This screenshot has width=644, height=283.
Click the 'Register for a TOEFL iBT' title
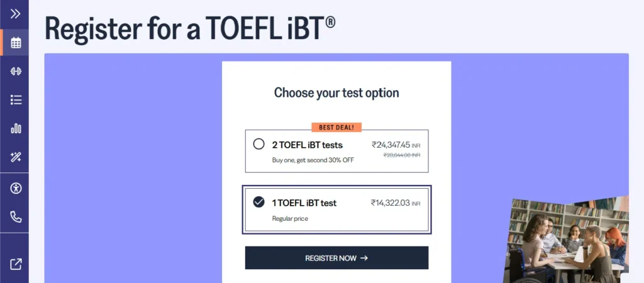click(x=190, y=29)
